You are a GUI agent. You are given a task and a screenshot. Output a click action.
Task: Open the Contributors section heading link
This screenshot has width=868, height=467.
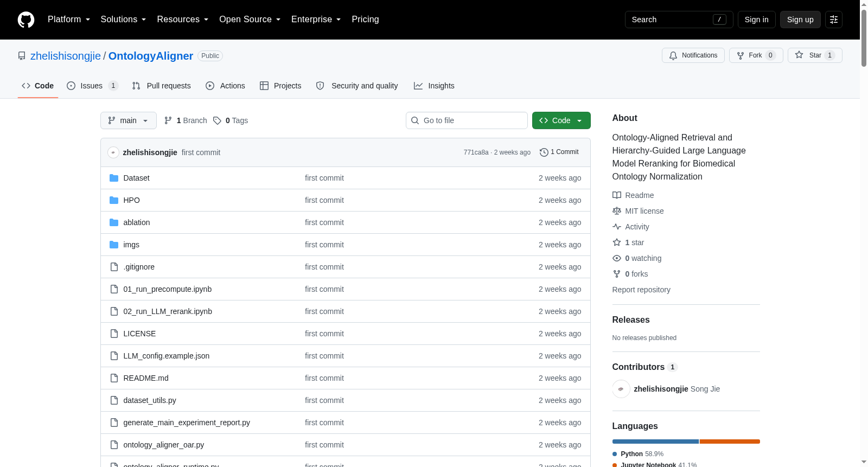click(x=644, y=367)
